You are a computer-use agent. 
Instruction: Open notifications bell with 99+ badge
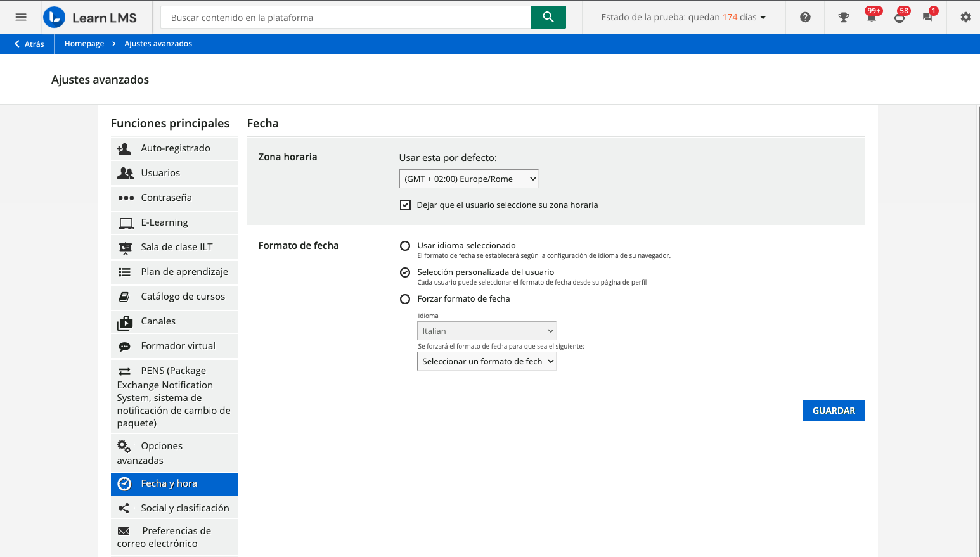pos(872,16)
